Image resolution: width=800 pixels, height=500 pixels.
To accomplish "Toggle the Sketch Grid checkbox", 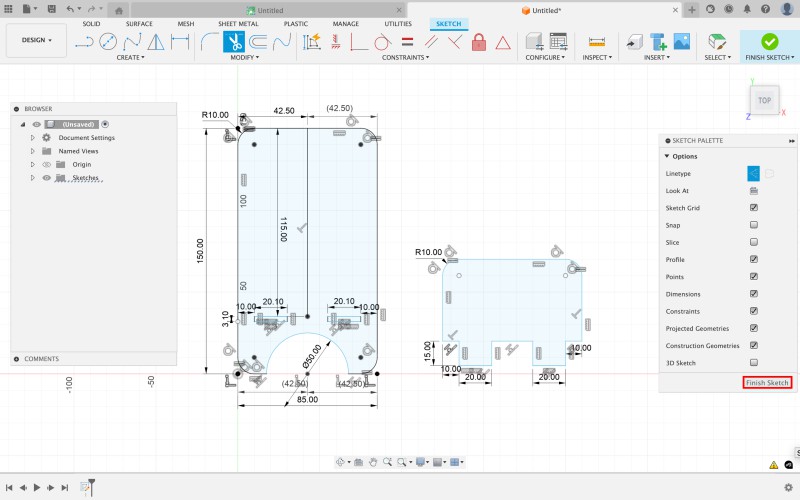I will click(x=754, y=208).
